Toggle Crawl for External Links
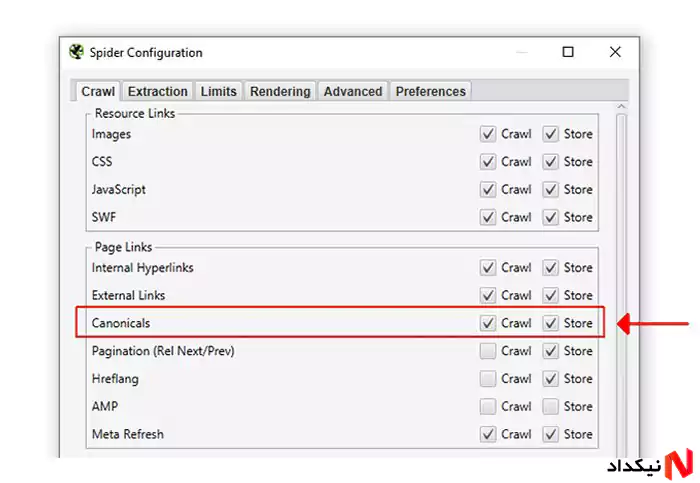Viewport: 700px width, 483px height. pos(488,296)
